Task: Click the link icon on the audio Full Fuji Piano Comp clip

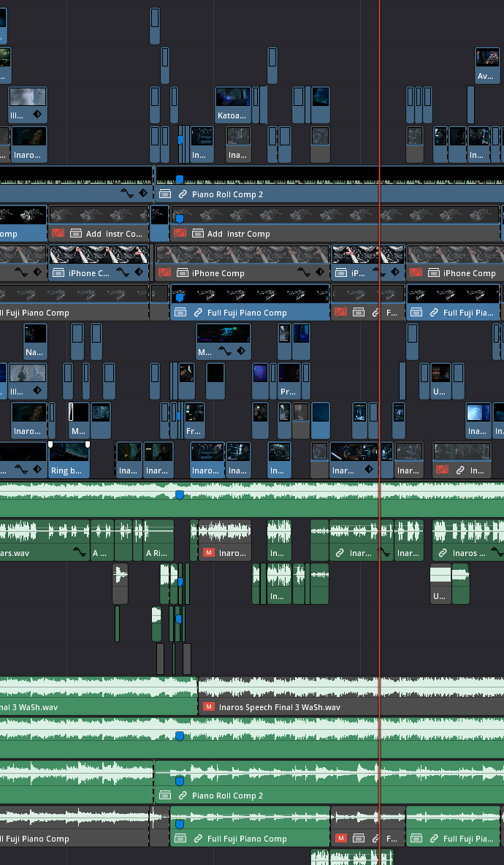Action: [198, 839]
